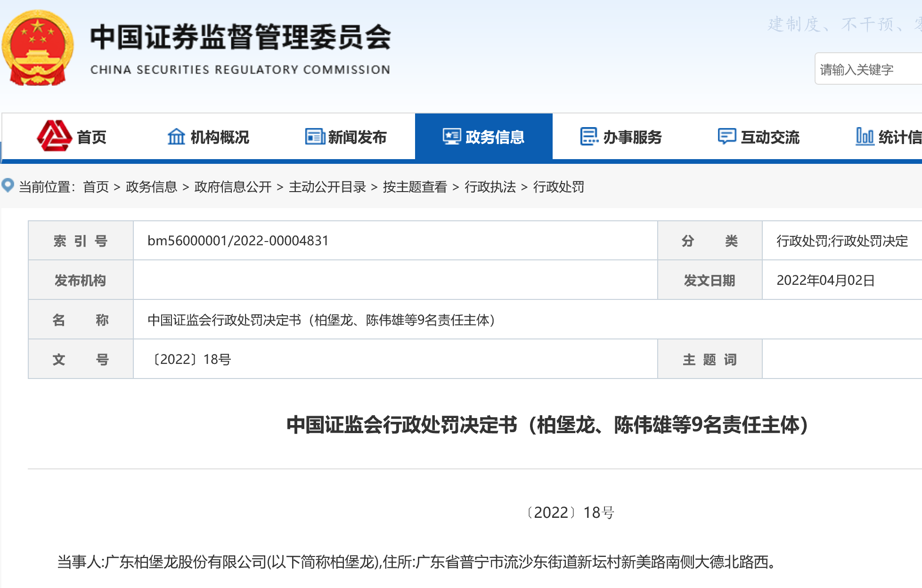
Task: Click the national emblem logo
Action: tap(38, 48)
